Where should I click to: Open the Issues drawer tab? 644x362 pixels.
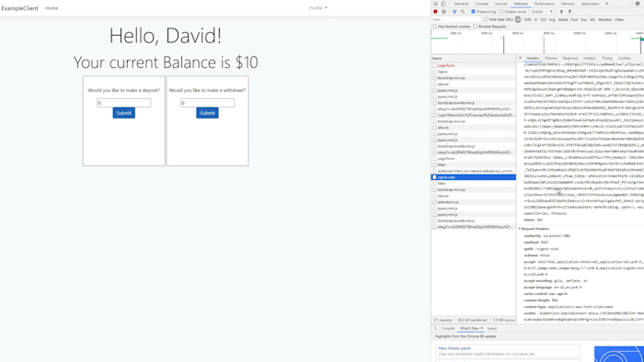pos(492,328)
